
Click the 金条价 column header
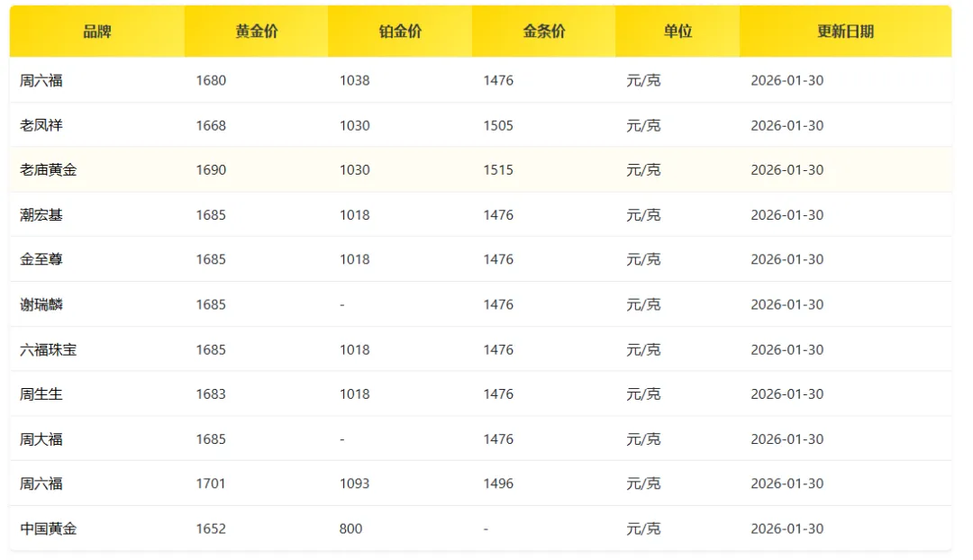coord(544,32)
